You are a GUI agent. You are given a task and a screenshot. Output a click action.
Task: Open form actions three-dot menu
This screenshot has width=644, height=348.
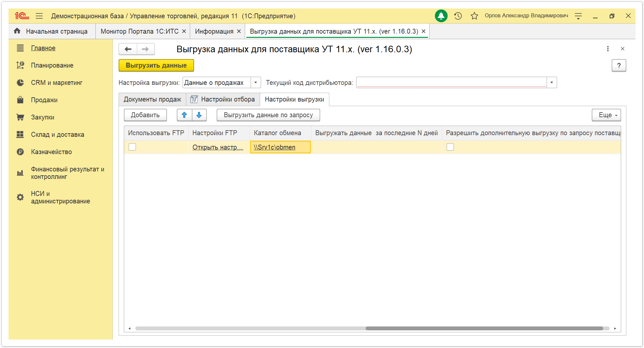coord(608,49)
